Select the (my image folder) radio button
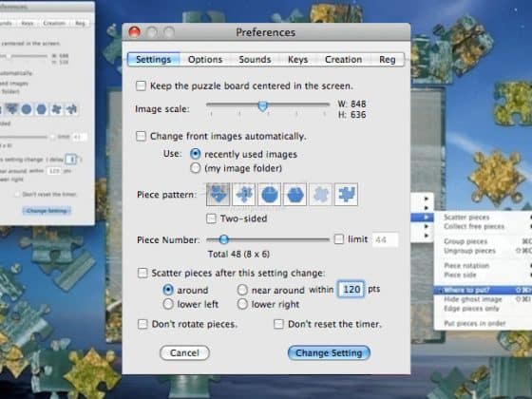Image resolution: width=532 pixels, height=399 pixels. 195,168
